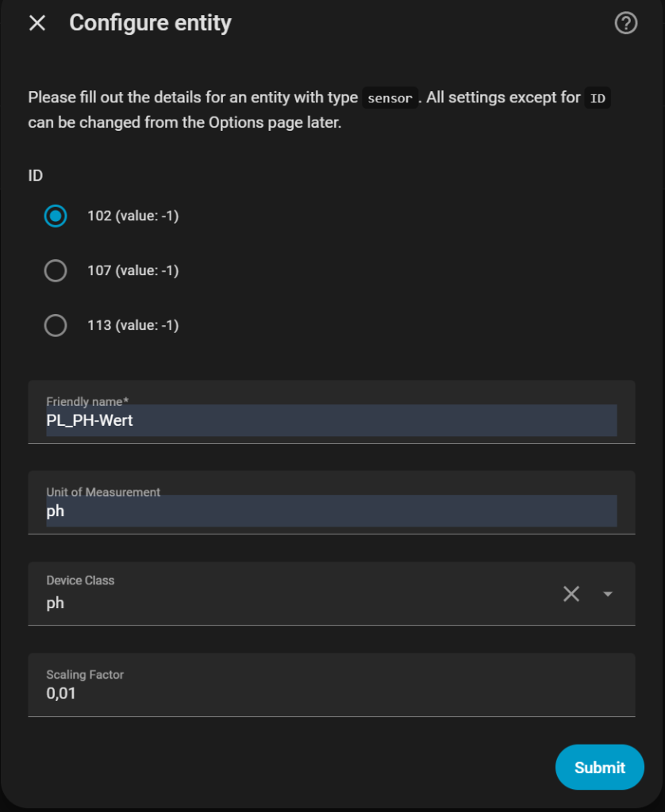665x812 pixels.
Task: Click the "sensor" code tag in the description
Action: [390, 99]
